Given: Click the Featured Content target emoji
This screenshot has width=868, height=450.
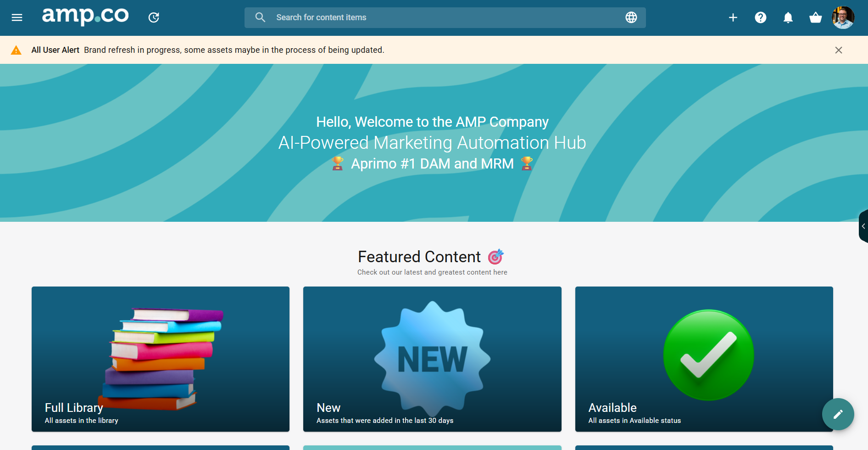Looking at the screenshot, I should pos(495,257).
